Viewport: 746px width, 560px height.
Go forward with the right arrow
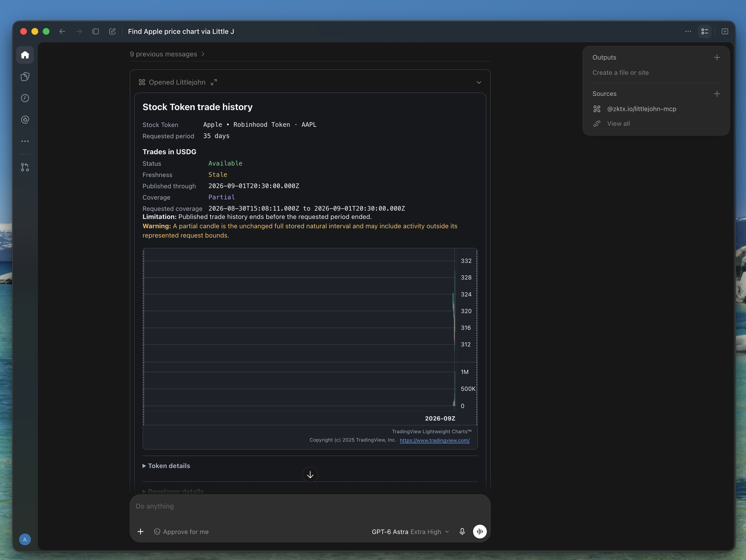click(x=79, y=31)
